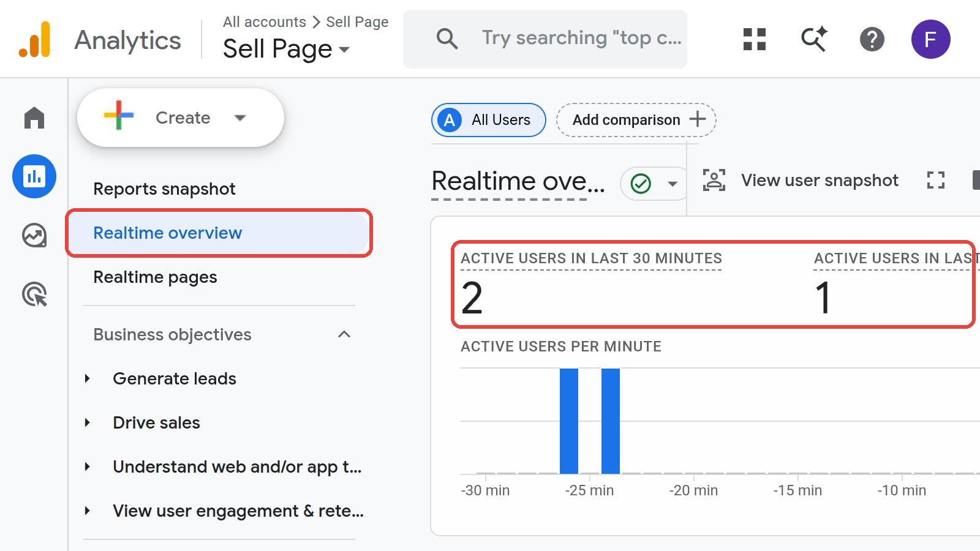Viewport: 980px width, 551px height.
Task: Click the Insights search sparkle icon
Action: pos(814,39)
